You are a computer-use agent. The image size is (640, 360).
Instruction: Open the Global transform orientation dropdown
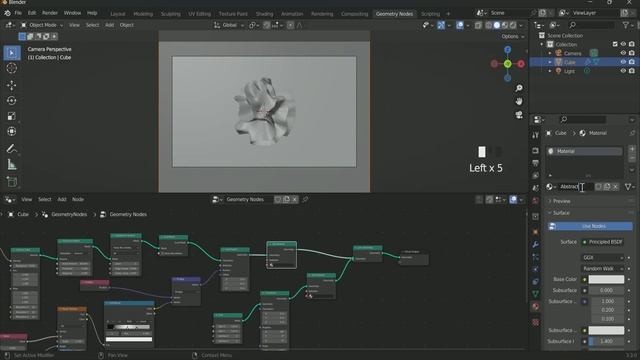pos(229,25)
